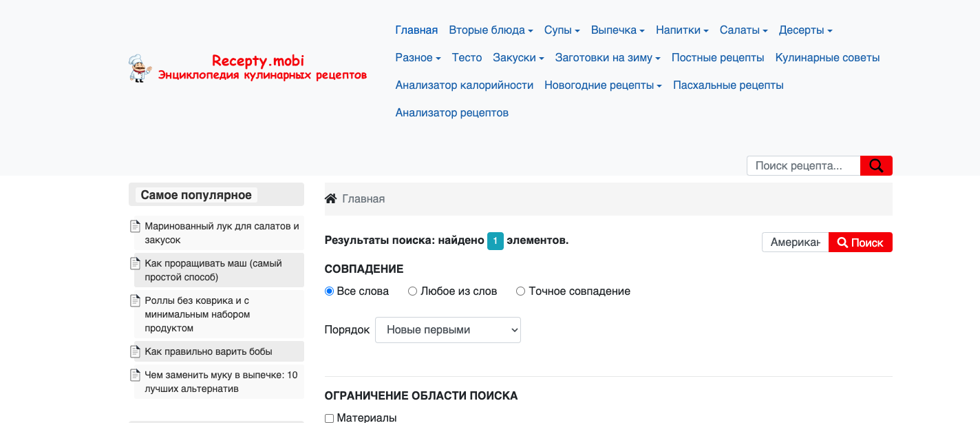
Task: Click document icon beside Роллы без коврика
Action: coord(136,300)
